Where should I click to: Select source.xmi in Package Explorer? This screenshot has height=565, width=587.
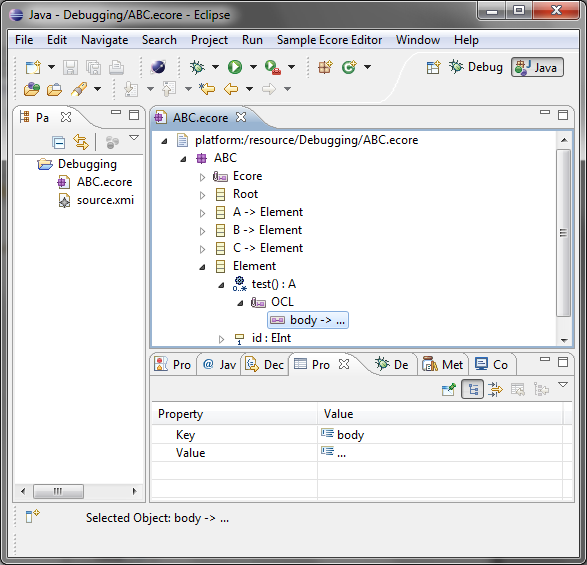(96, 200)
